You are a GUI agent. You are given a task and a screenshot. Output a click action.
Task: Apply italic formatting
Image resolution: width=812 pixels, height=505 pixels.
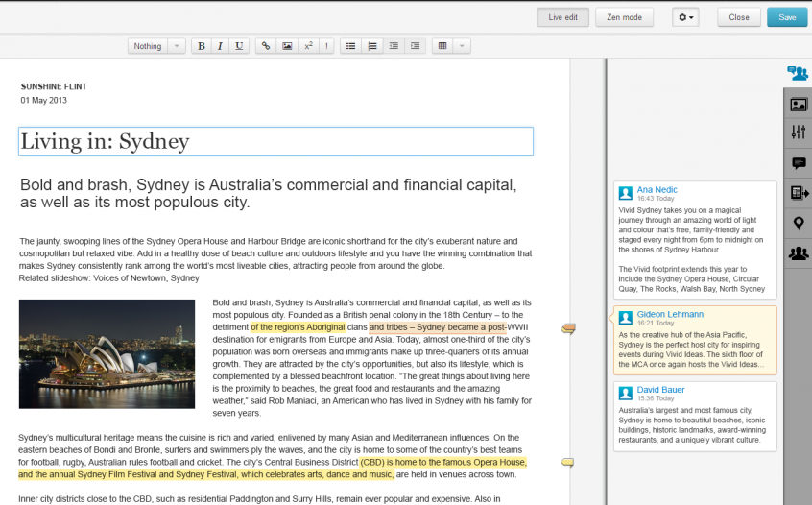click(x=220, y=46)
